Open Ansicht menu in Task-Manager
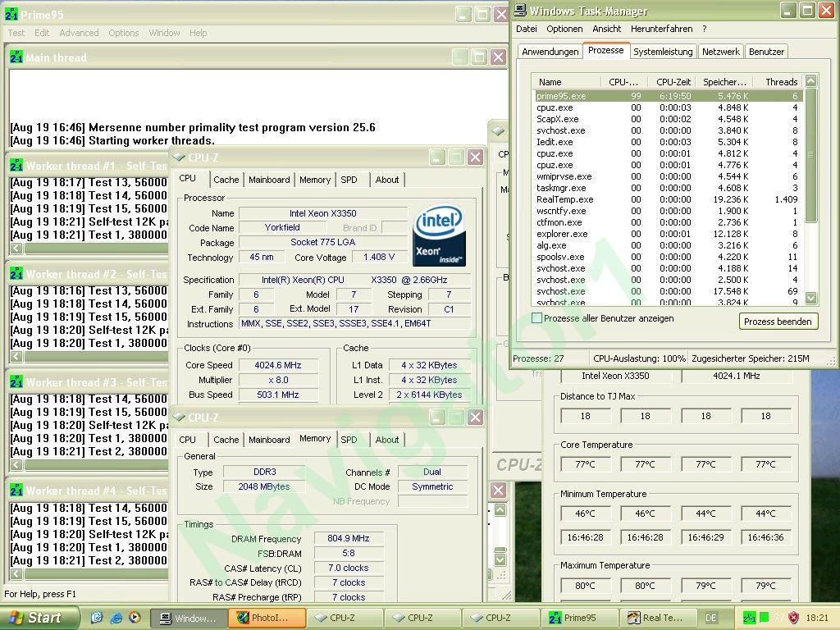The width and height of the screenshot is (840, 630). pos(606,29)
